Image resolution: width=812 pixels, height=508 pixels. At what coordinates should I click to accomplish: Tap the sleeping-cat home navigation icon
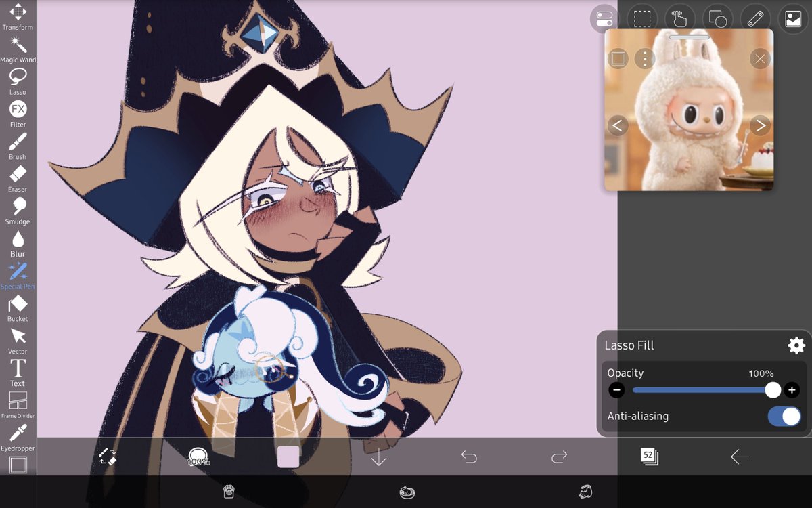tap(406, 492)
